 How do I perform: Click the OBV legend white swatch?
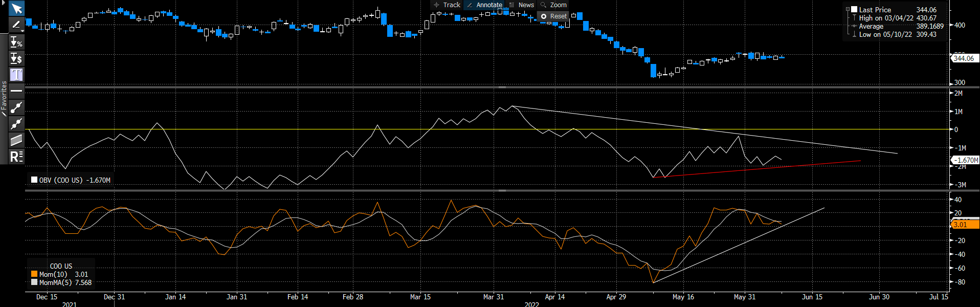(x=34, y=180)
